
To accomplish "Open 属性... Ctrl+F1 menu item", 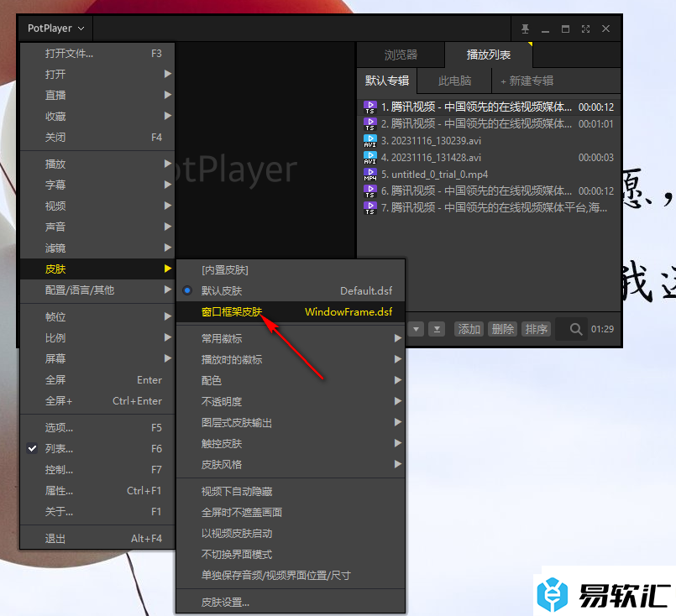I will coord(97,491).
